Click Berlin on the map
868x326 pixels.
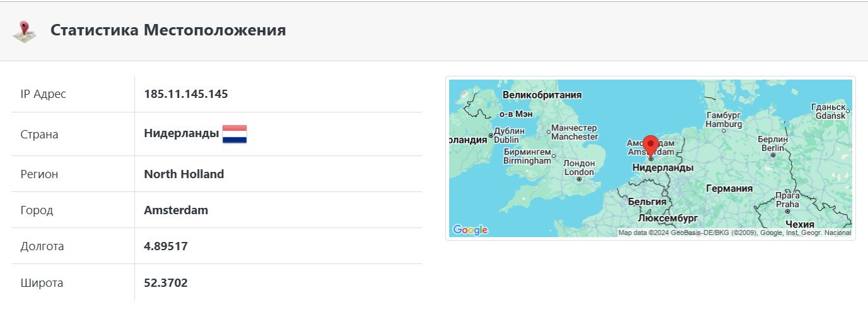point(773,143)
